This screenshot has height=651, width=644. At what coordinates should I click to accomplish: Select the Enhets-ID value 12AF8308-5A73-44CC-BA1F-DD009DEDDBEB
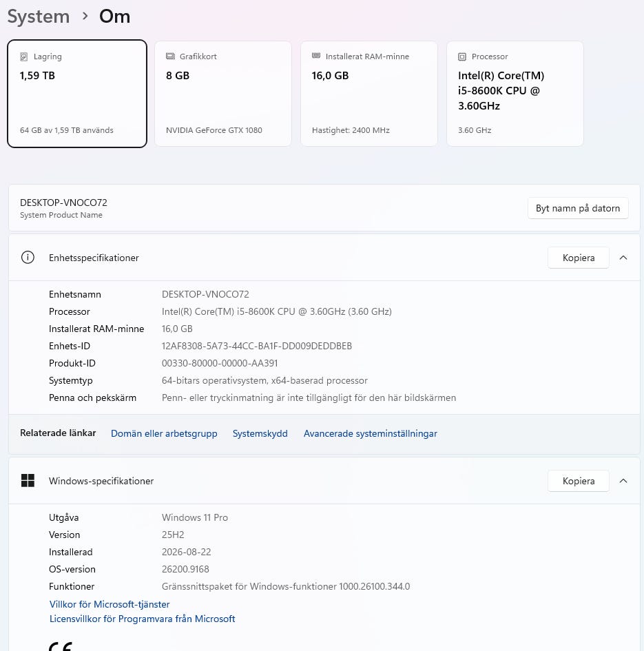(257, 346)
